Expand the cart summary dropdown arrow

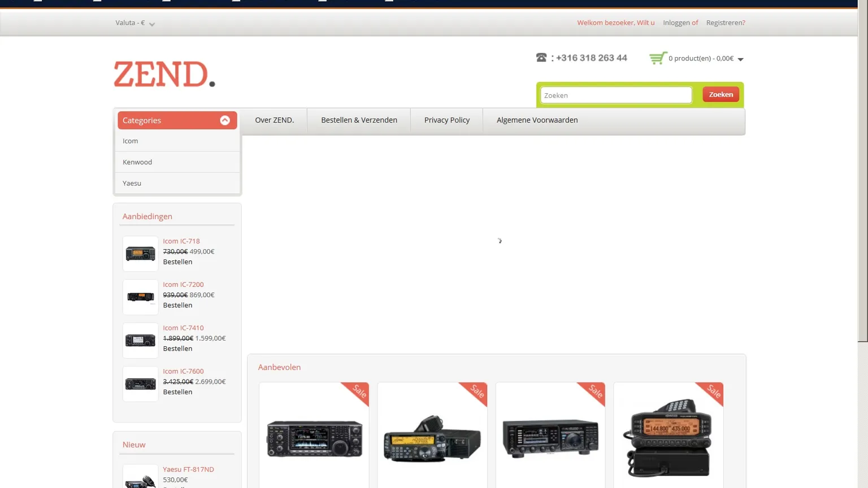pyautogui.click(x=740, y=59)
